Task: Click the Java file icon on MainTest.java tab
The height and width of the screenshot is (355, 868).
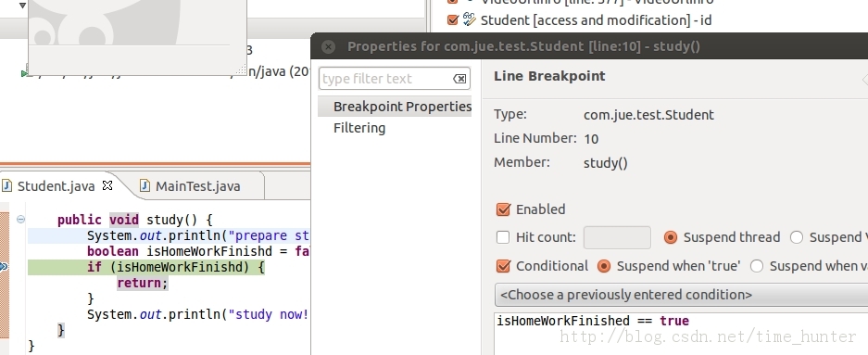Action: pyautogui.click(x=145, y=185)
